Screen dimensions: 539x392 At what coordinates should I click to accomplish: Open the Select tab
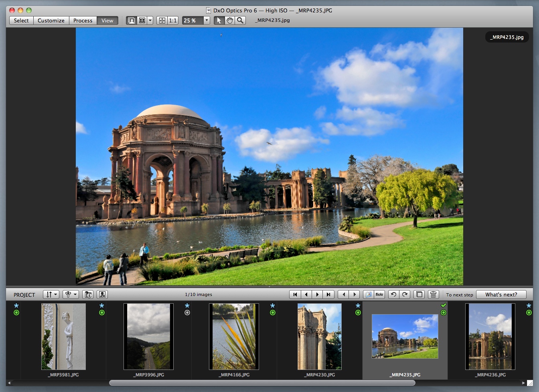point(21,20)
